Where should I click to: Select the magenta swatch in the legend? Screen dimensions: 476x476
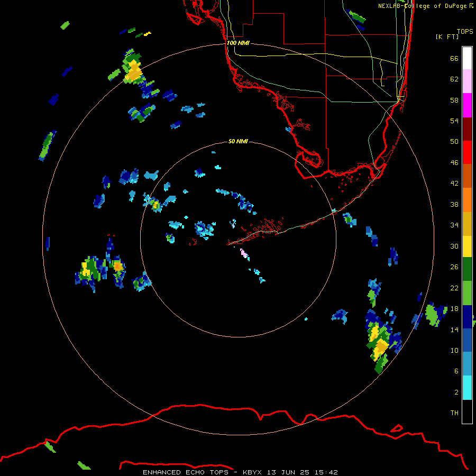pyautogui.click(x=467, y=105)
